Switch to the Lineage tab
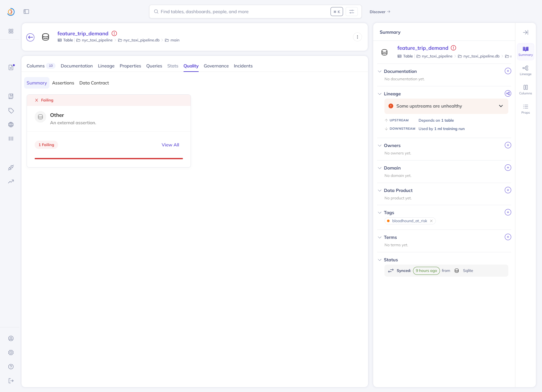 pos(106,66)
